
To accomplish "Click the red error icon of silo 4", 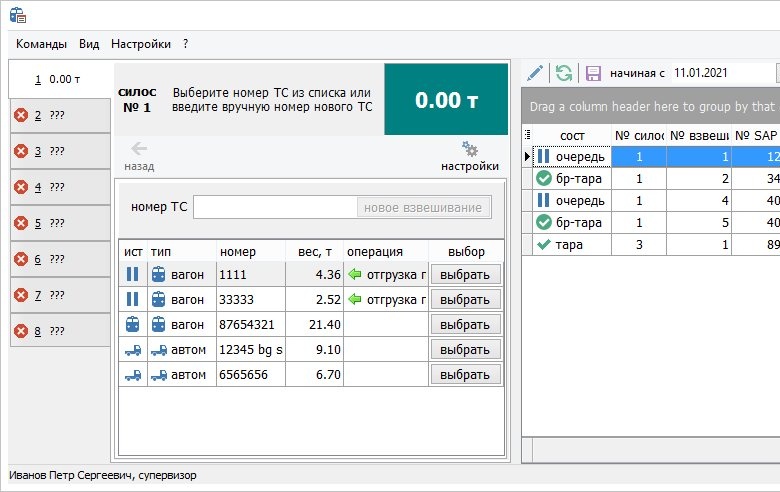I will coord(21,187).
